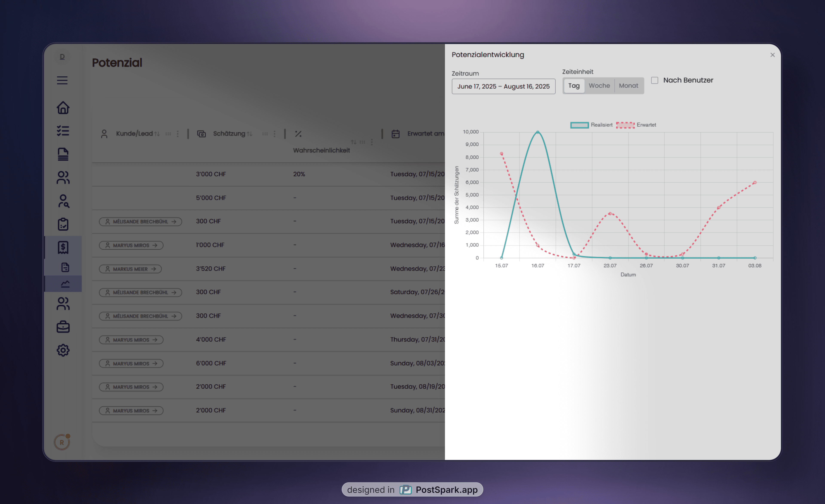
Task: Click the Potenzial page heading
Action: click(117, 62)
